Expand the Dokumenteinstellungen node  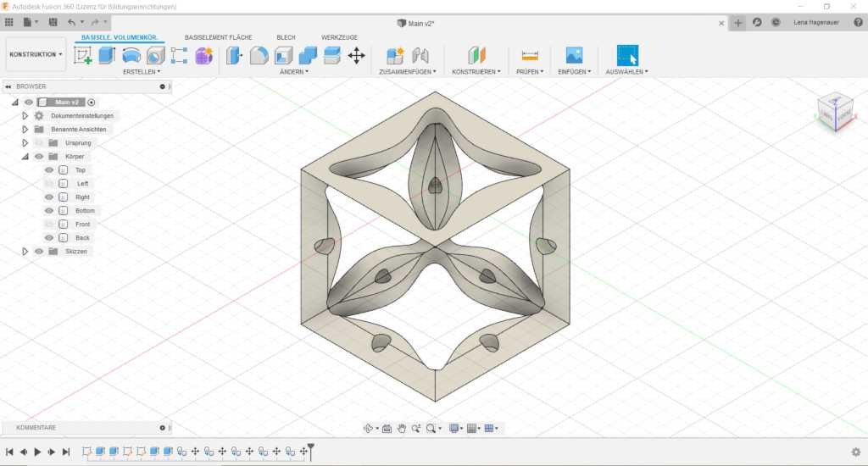(25, 116)
